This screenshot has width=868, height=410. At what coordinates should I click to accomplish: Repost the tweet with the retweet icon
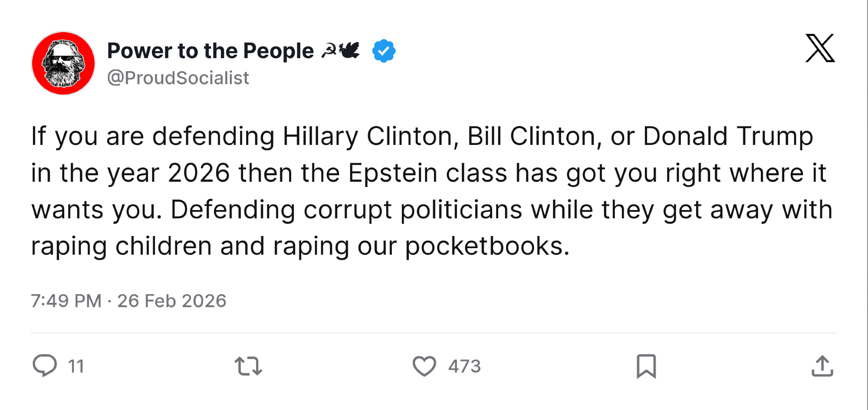click(x=248, y=366)
